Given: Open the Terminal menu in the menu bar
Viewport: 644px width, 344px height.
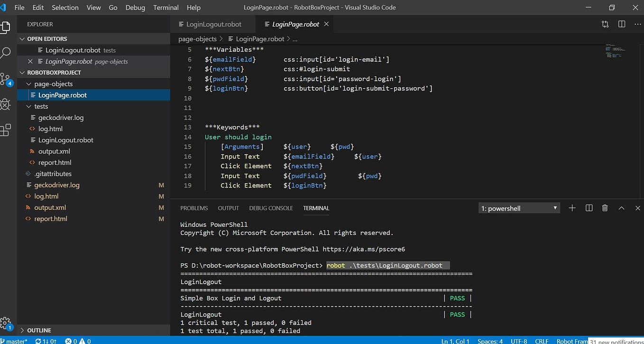Looking at the screenshot, I should tap(166, 7).
